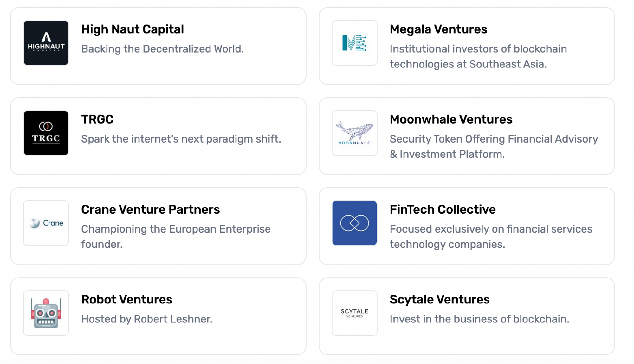This screenshot has height=364, width=634.
Task: Open the Robot Ventures title link
Action: tap(126, 299)
